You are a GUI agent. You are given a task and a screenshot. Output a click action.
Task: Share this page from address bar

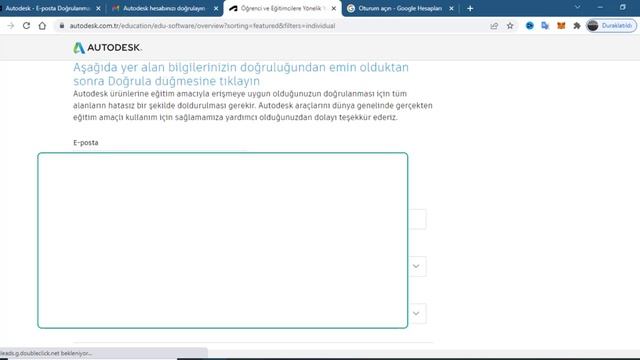(494, 26)
